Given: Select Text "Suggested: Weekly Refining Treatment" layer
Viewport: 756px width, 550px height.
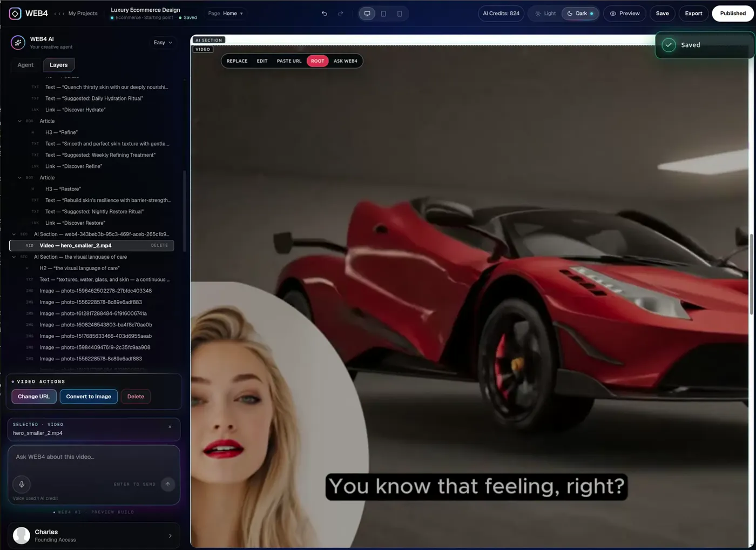Looking at the screenshot, I should click(x=92, y=155).
